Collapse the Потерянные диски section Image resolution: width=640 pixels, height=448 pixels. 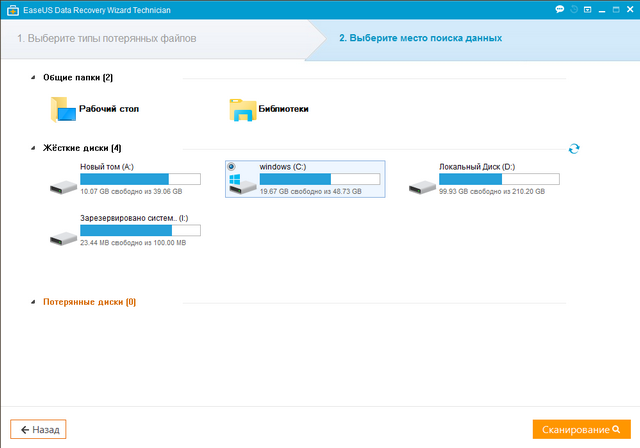(33, 302)
